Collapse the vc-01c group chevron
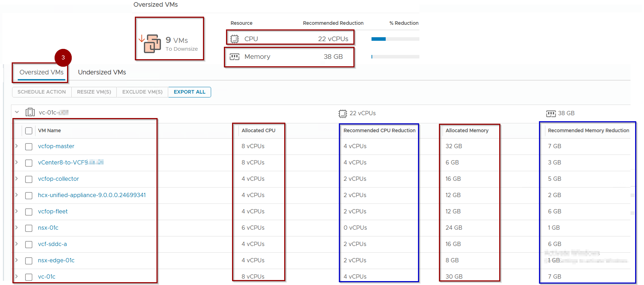Screen dimensions: 644x285 (17, 112)
